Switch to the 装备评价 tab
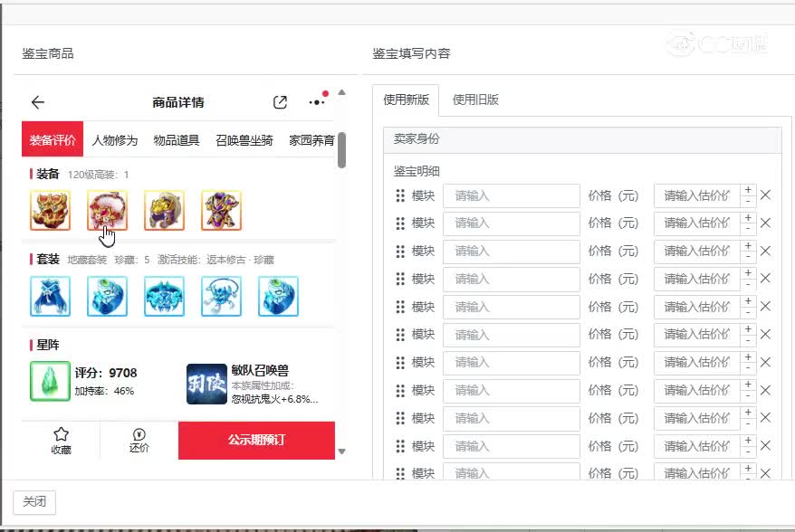The width and height of the screenshot is (795, 532). click(53, 139)
